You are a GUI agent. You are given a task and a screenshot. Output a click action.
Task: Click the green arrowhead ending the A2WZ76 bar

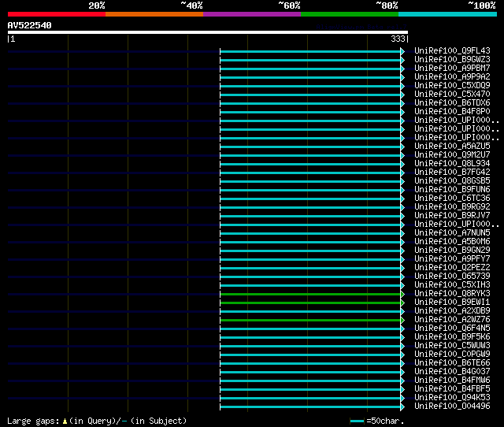click(x=402, y=320)
